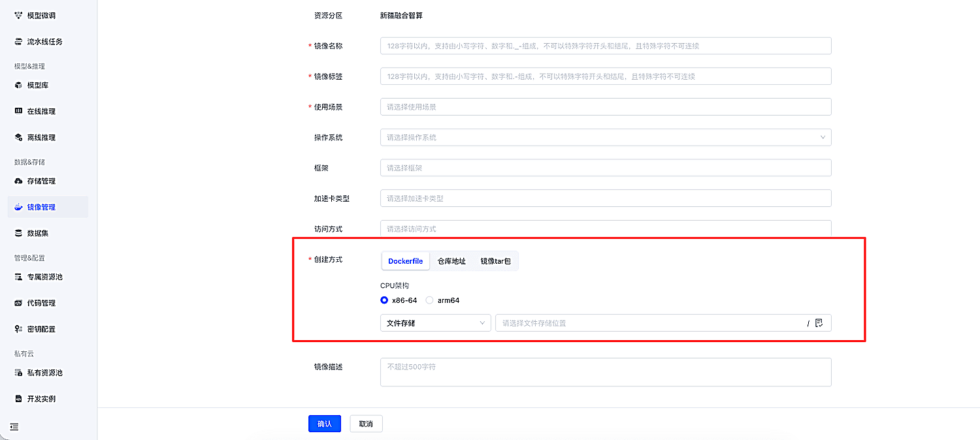Click the 镜像管理 docker icon
980x440 pixels.
tap(18, 207)
